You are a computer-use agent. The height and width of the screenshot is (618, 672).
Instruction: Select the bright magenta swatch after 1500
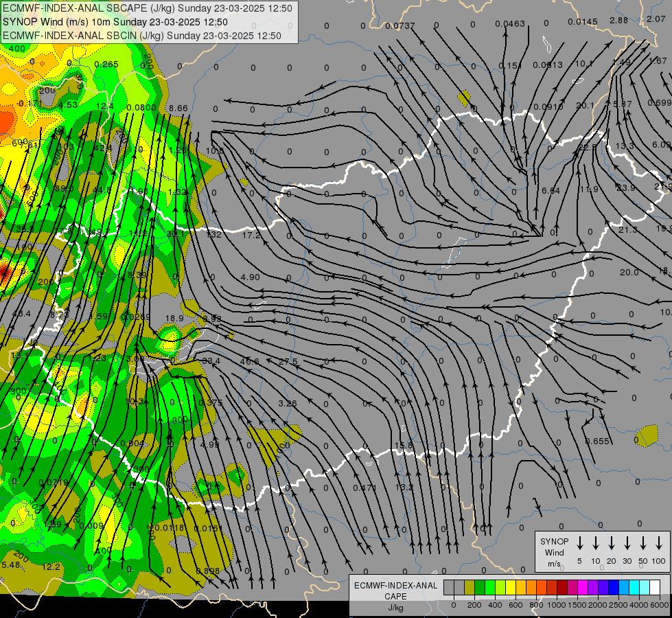[583, 587]
